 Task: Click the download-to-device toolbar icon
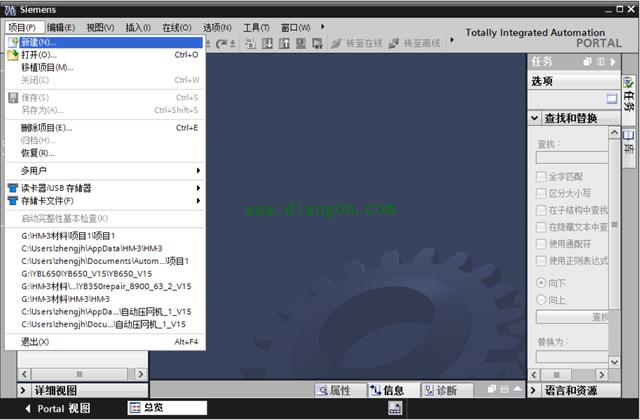(268, 43)
